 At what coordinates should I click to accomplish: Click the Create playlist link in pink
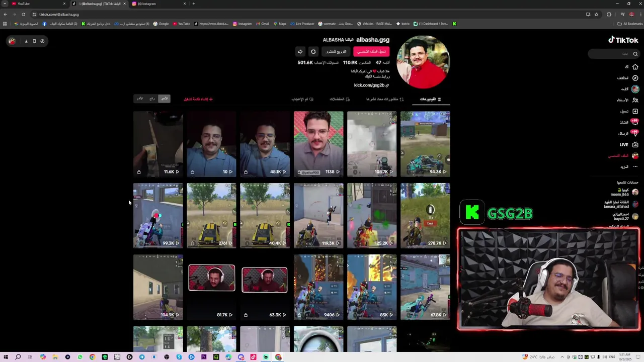[198, 99]
